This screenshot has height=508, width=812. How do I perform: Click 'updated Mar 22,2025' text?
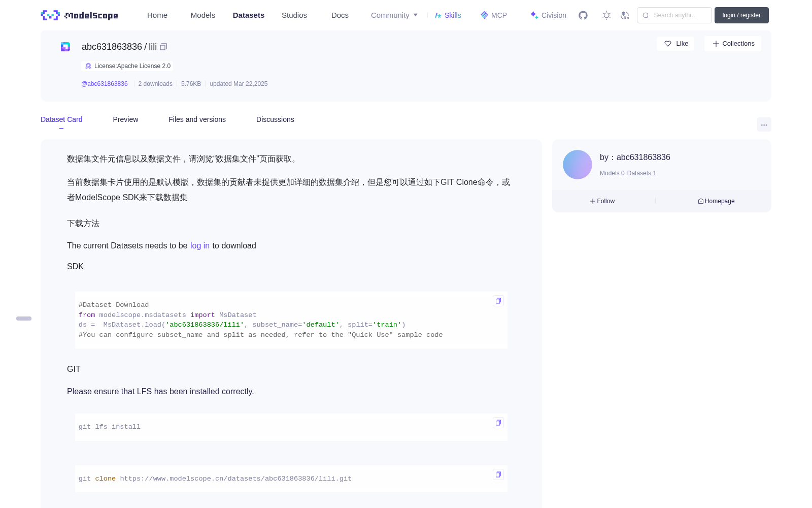(239, 84)
